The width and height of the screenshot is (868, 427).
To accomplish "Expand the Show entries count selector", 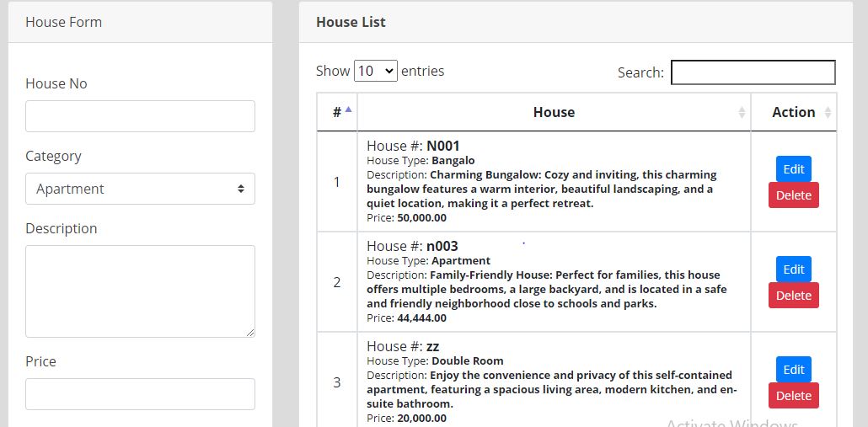I will pyautogui.click(x=375, y=71).
